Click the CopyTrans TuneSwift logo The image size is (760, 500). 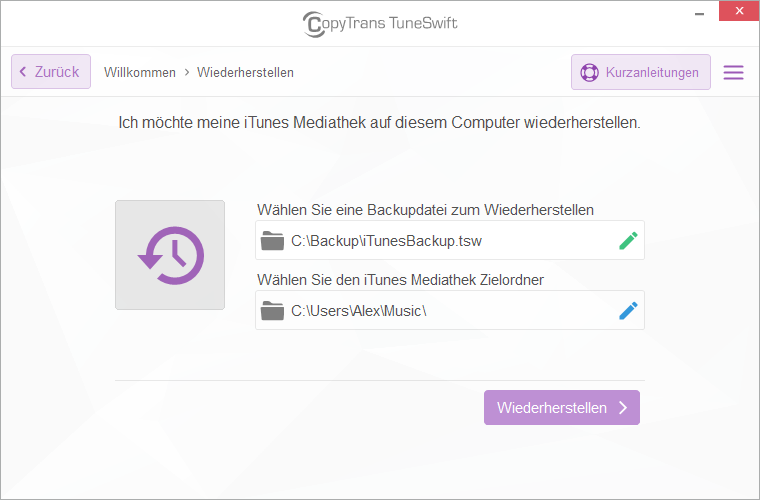380,24
